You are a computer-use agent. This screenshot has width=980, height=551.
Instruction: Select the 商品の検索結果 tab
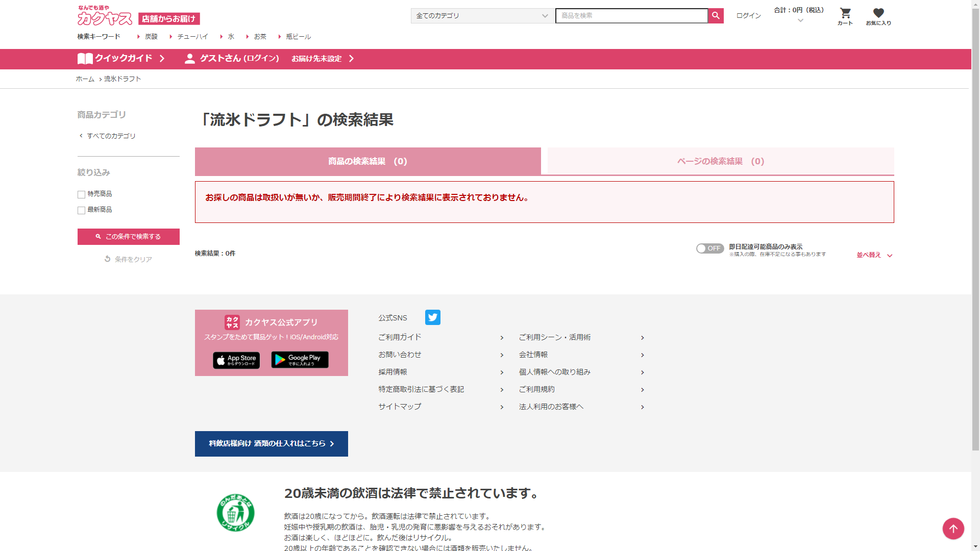coord(367,161)
